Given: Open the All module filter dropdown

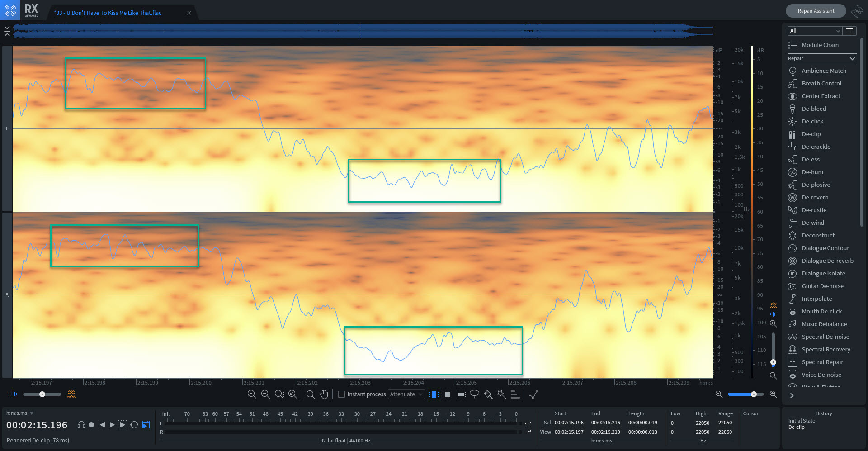Looking at the screenshot, I should tap(814, 31).
